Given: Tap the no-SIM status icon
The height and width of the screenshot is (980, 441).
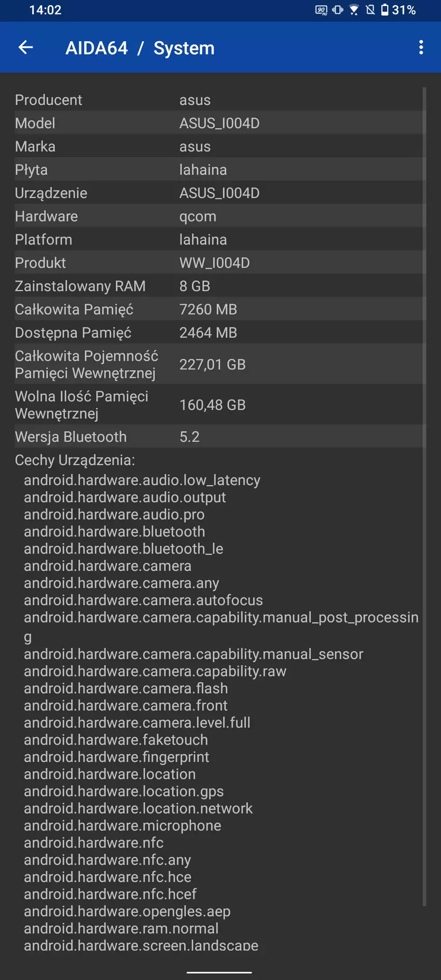Looking at the screenshot, I should [x=370, y=10].
